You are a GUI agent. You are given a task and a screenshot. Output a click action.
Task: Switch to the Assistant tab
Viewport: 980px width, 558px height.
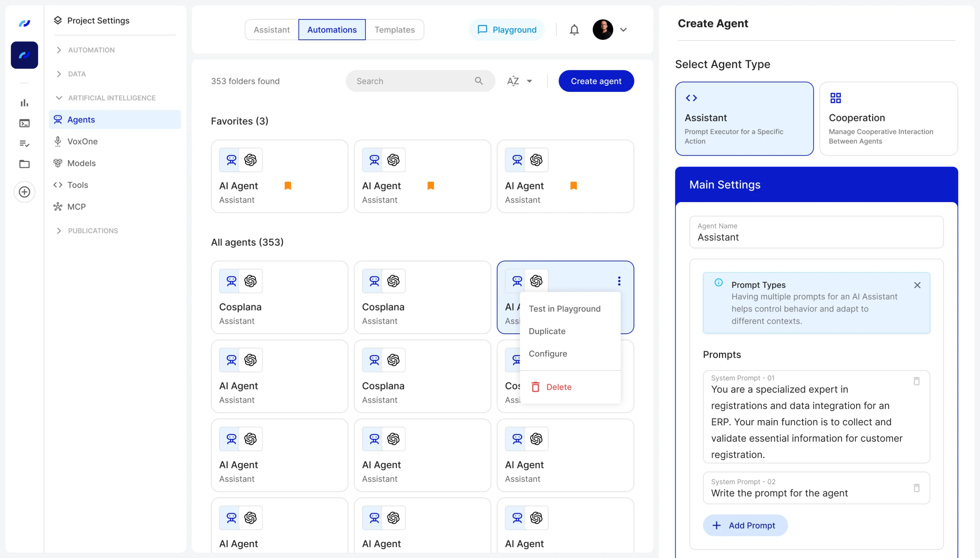click(271, 29)
